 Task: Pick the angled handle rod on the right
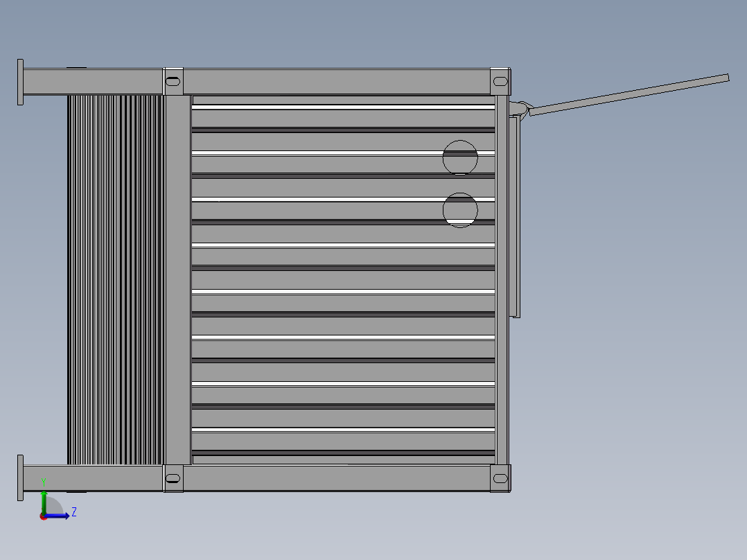click(629, 95)
